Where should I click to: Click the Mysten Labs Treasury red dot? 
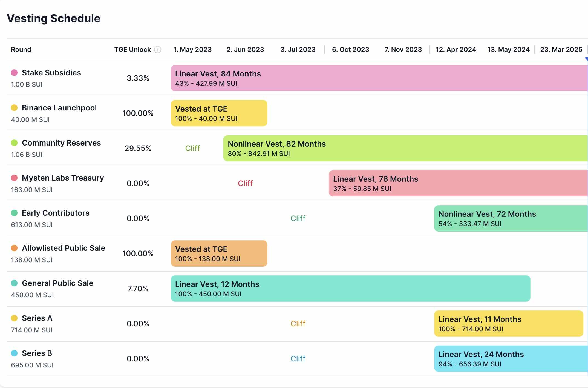point(14,178)
